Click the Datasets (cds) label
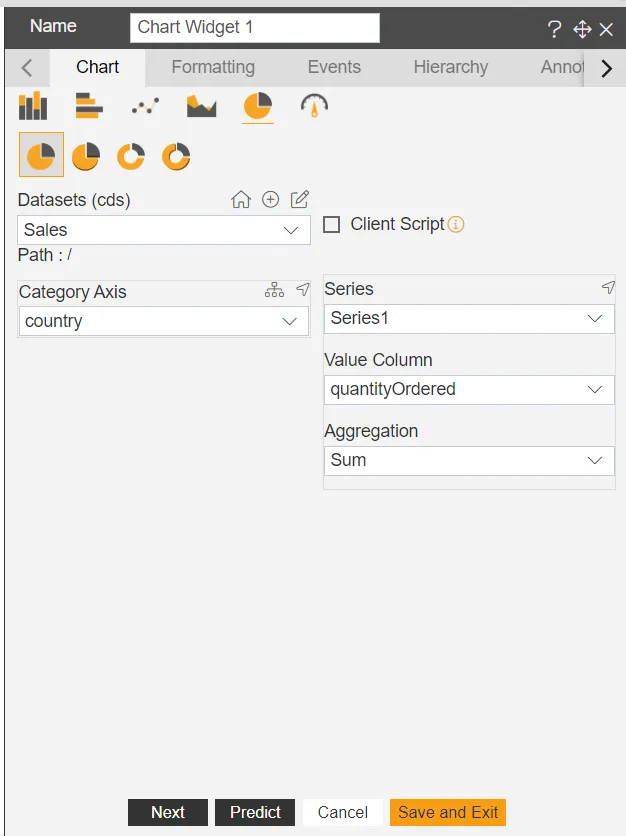Viewport: 626px width, 836px height. pyautogui.click(x=74, y=200)
